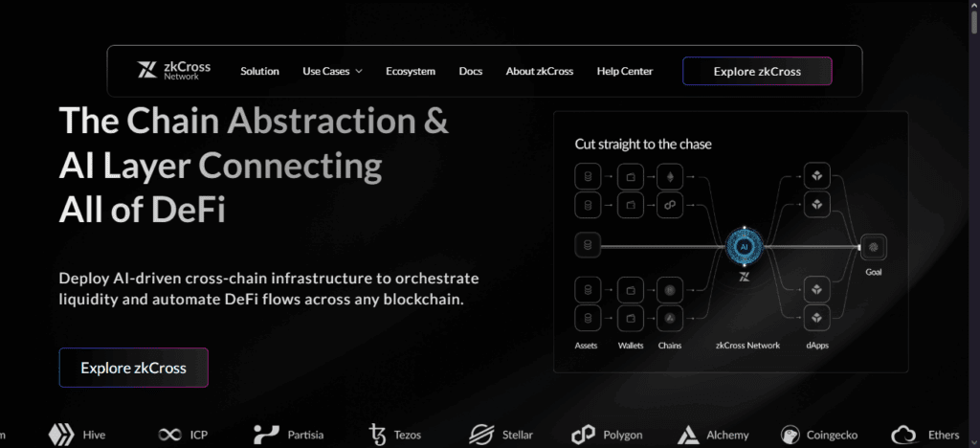Click Explore zkCross button below description
The image size is (980, 448).
coord(133,368)
